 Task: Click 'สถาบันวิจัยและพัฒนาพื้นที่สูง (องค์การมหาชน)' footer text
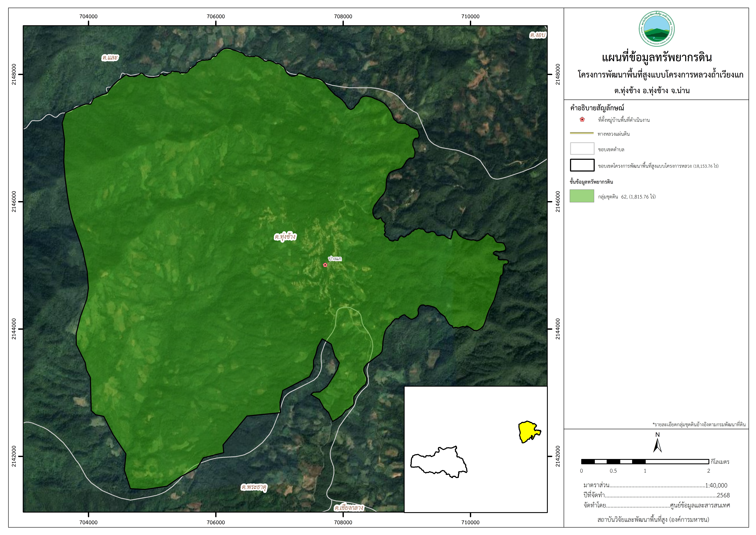pos(653,520)
